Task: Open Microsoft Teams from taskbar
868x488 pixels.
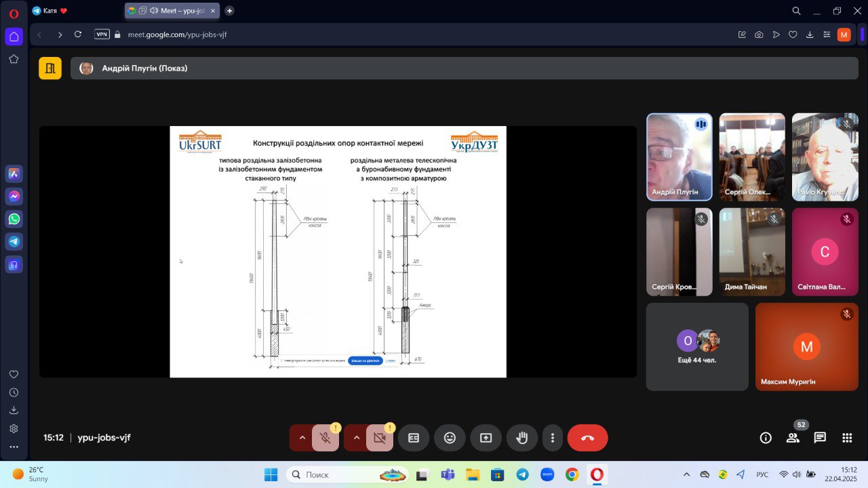Action: [448, 474]
